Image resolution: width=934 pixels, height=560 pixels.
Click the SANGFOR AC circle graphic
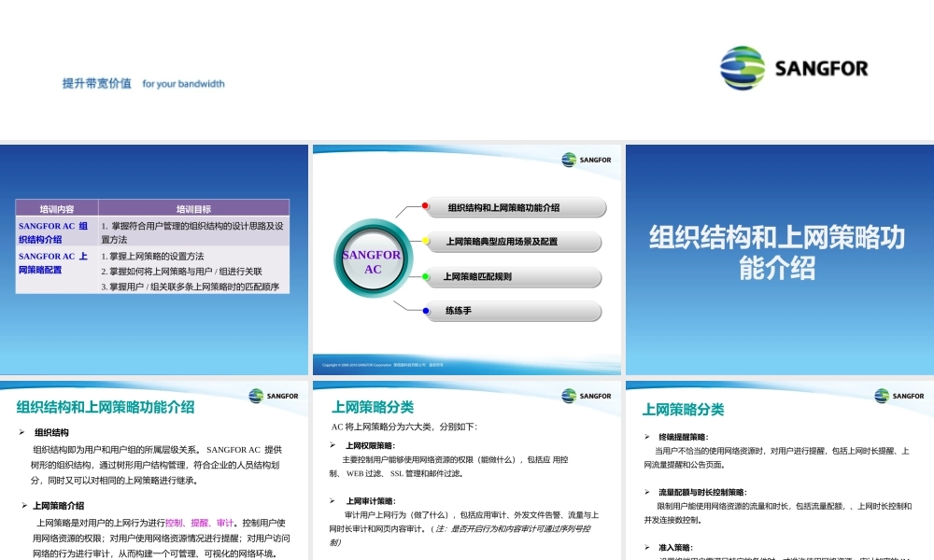tap(373, 259)
